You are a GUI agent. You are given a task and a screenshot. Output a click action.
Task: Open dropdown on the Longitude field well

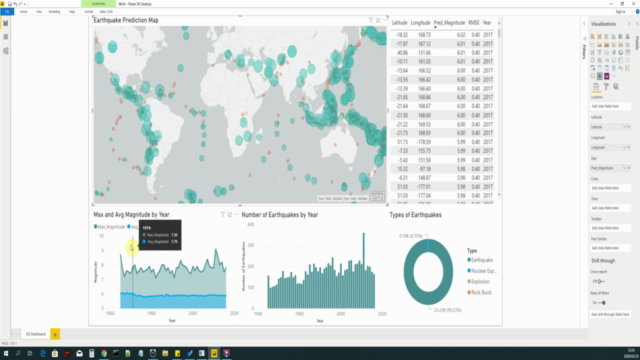(x=624, y=147)
